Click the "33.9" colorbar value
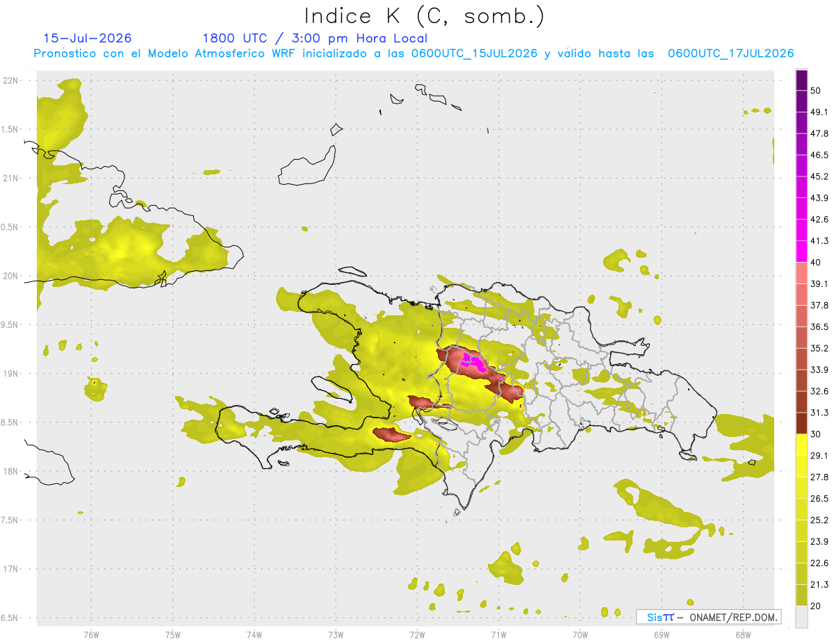The image size is (834, 644). 819,370
